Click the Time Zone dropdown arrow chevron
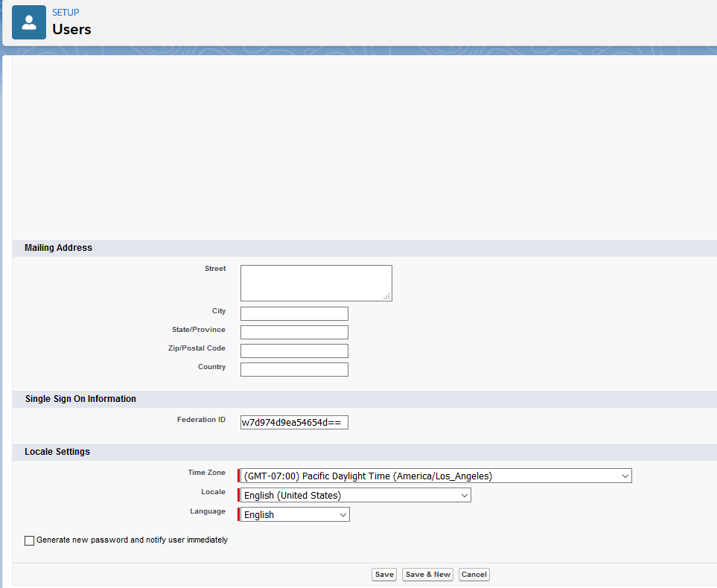717x588 pixels. (625, 476)
